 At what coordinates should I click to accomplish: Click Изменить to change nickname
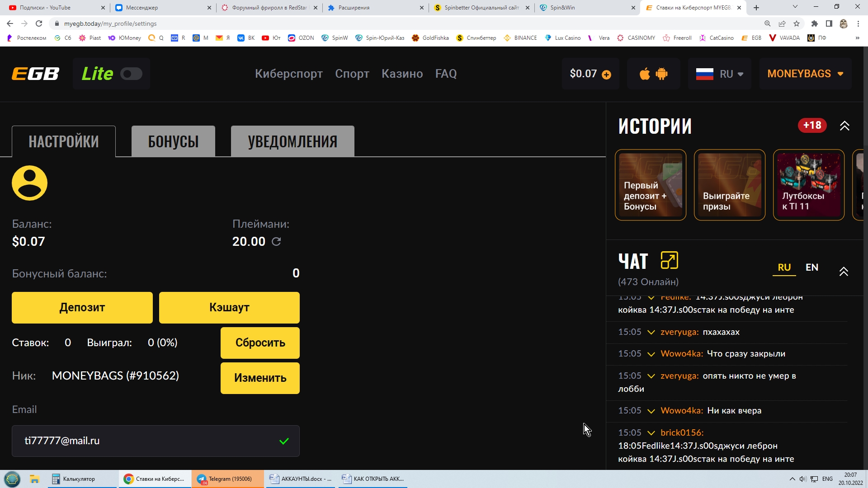pos(260,378)
